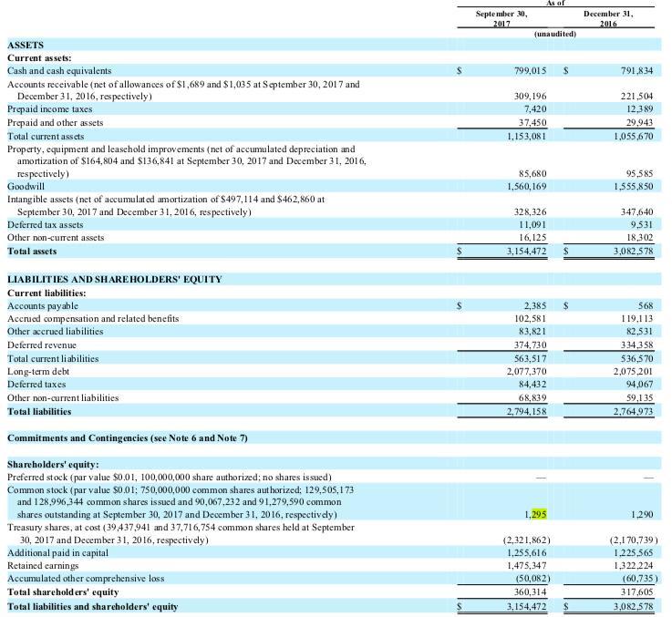This screenshot has height=617, width=672.
Task: Click the 221,504 accounts receivable figure
Action: pyautogui.click(x=636, y=96)
